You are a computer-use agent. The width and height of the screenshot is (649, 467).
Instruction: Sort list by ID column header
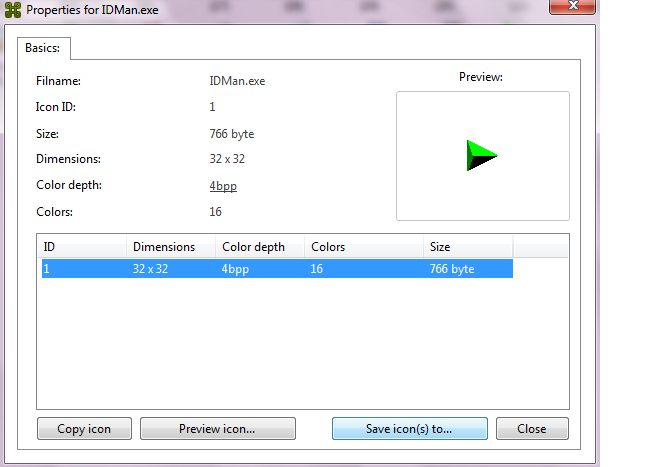[82, 247]
